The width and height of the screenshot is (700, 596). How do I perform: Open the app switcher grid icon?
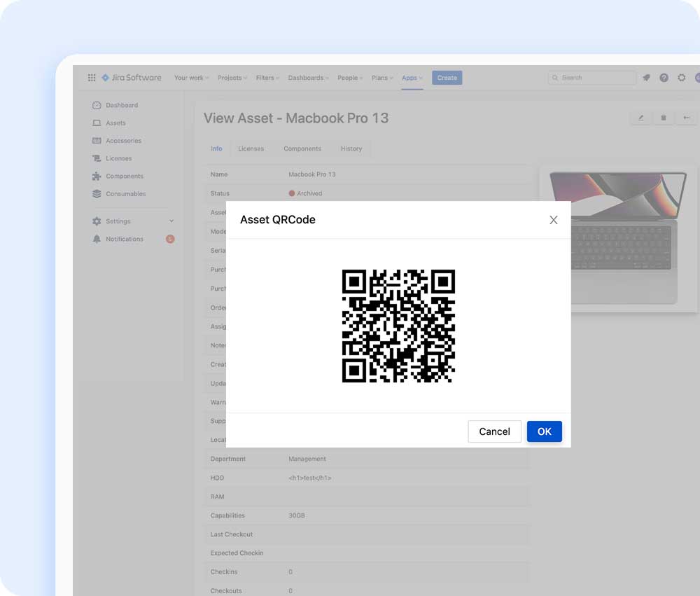tap(92, 78)
